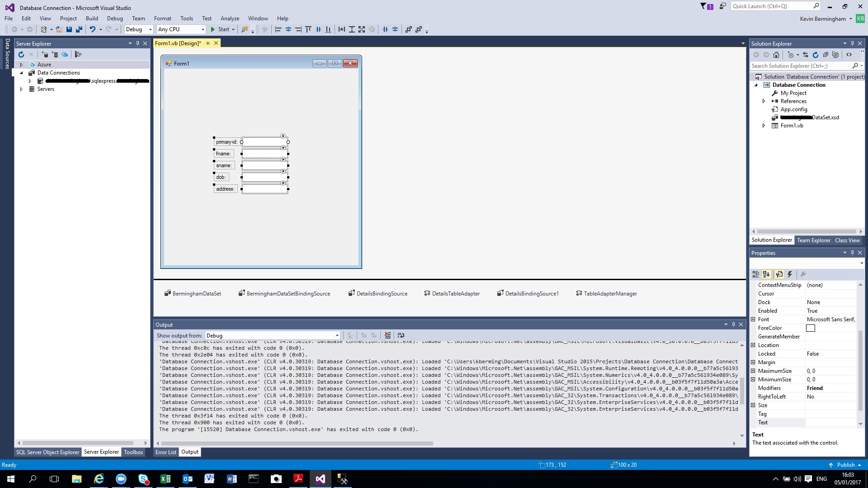Pin the Output window
The width and height of the screenshot is (868, 488).
[x=733, y=324]
